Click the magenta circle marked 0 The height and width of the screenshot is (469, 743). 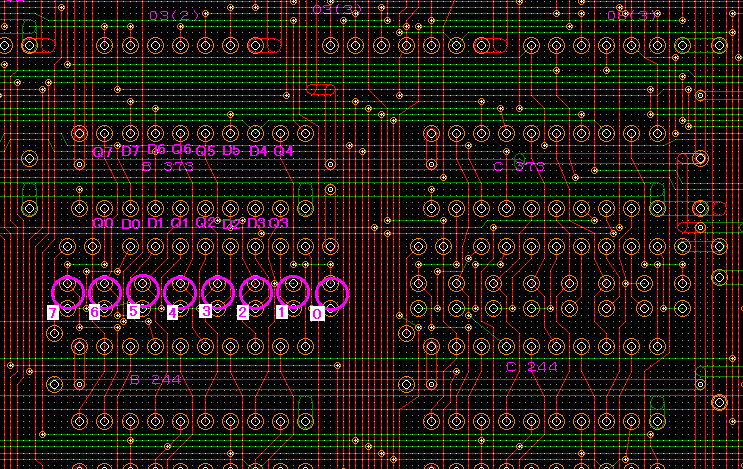click(x=332, y=293)
